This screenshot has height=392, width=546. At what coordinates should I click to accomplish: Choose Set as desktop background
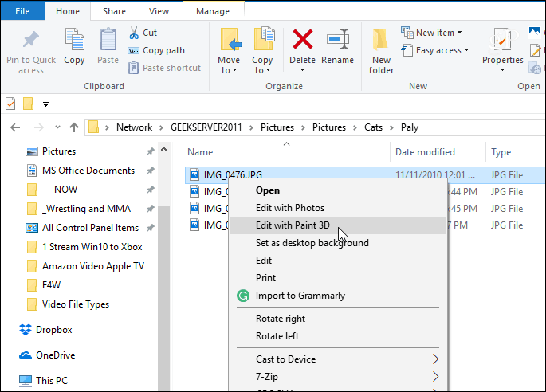point(338,243)
